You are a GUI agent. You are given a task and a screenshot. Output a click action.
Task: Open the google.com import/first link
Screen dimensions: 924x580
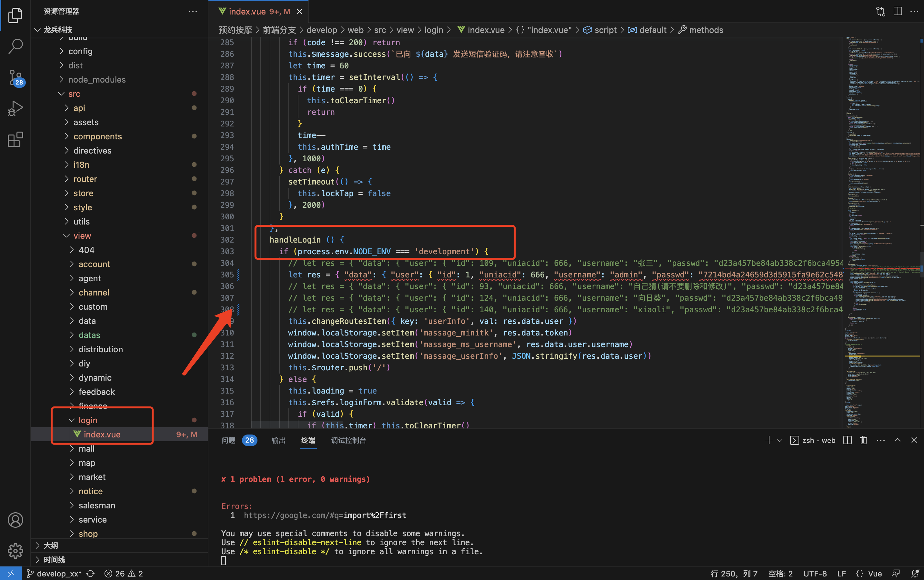[x=325, y=515]
